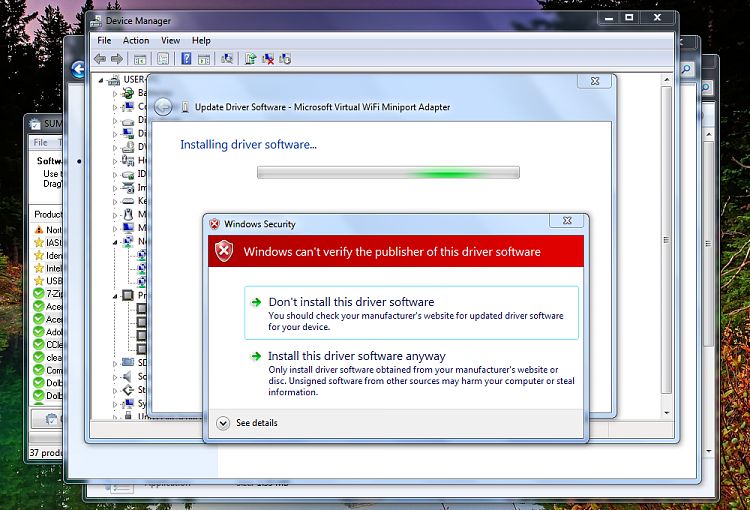Toggle the action pane toolbar icon
The width and height of the screenshot is (750, 510).
pos(204,59)
